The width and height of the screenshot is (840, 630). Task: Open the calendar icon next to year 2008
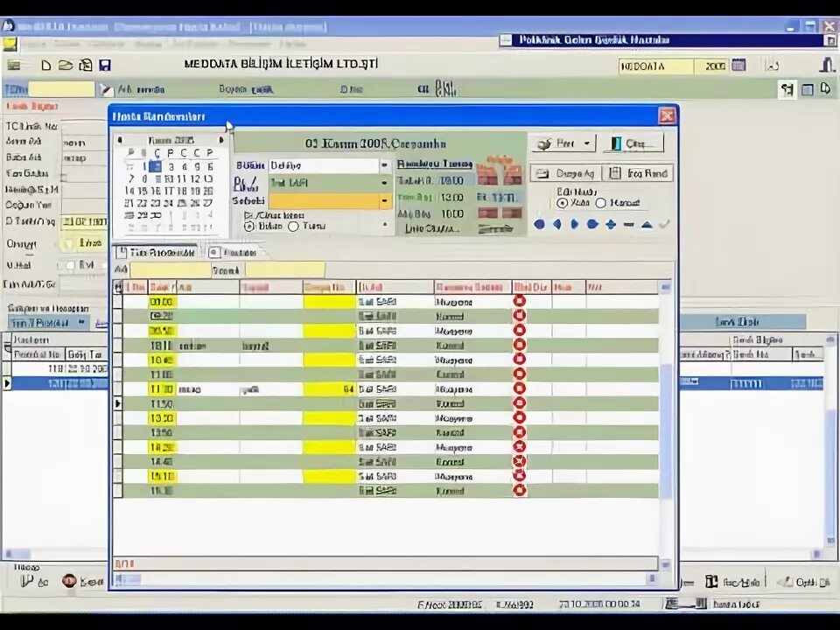click(x=738, y=66)
